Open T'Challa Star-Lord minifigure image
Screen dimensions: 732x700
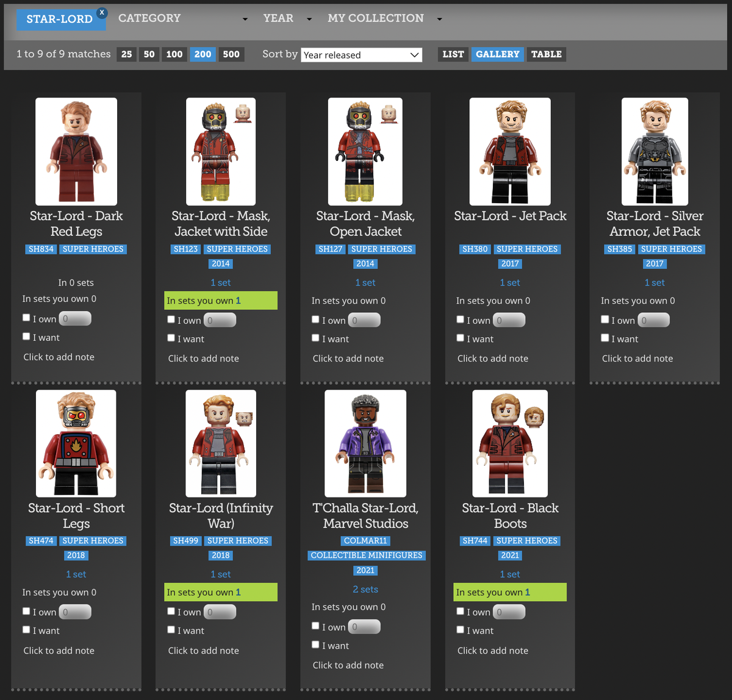point(365,443)
